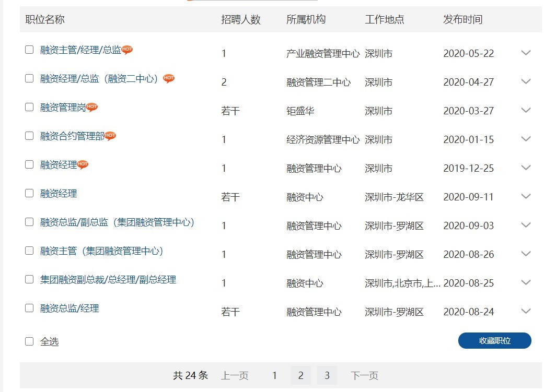The width and height of the screenshot is (556, 392).
Task: Jump to page 2 in pagination
Action: pos(300,375)
